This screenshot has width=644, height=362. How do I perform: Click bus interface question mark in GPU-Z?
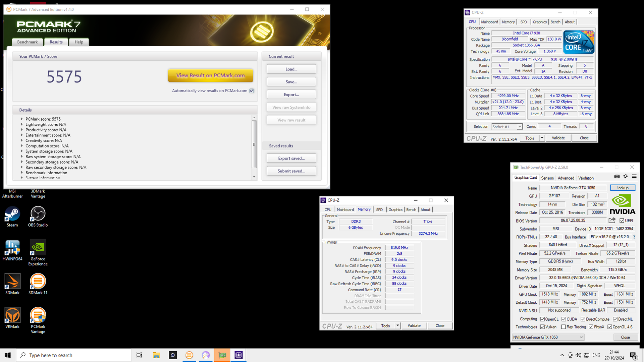tap(634, 237)
